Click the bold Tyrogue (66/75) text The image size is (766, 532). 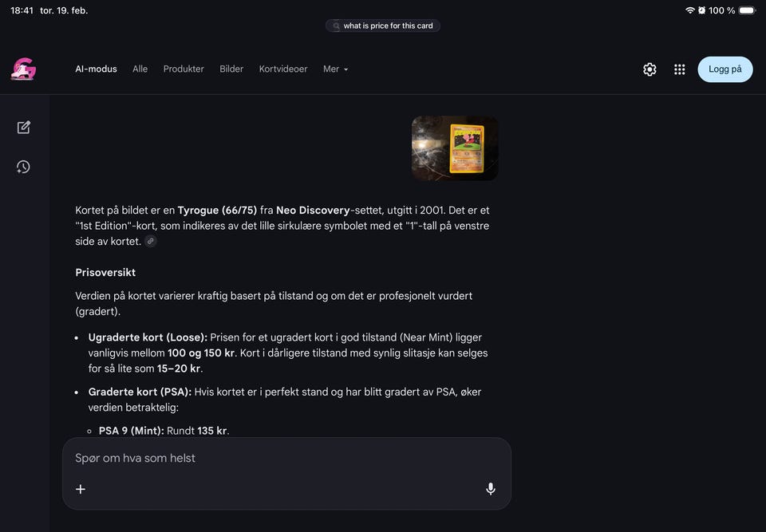[217, 211]
